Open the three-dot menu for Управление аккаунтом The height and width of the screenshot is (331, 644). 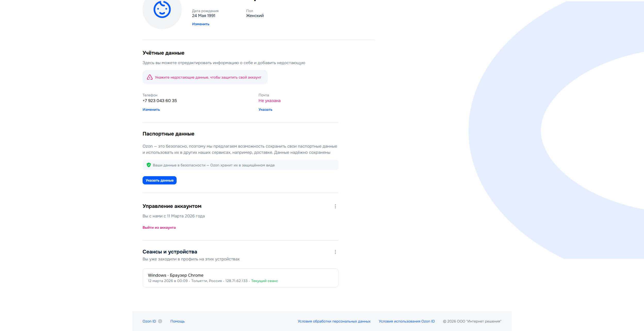[335, 206]
